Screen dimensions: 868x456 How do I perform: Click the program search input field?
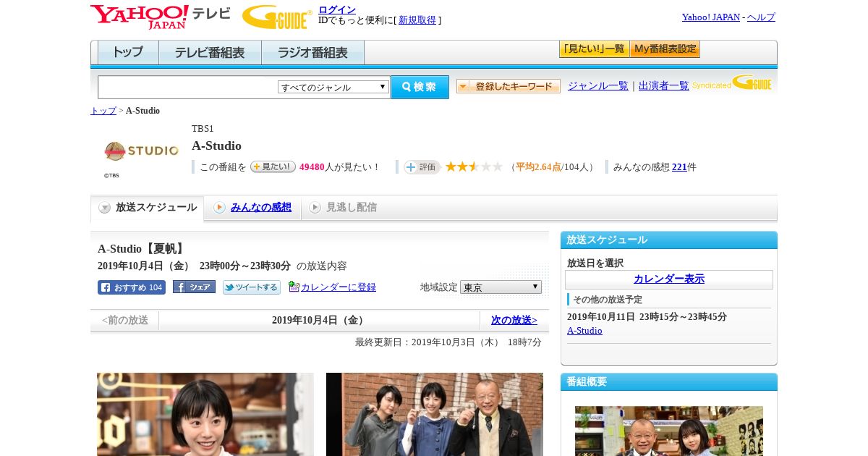coord(187,87)
